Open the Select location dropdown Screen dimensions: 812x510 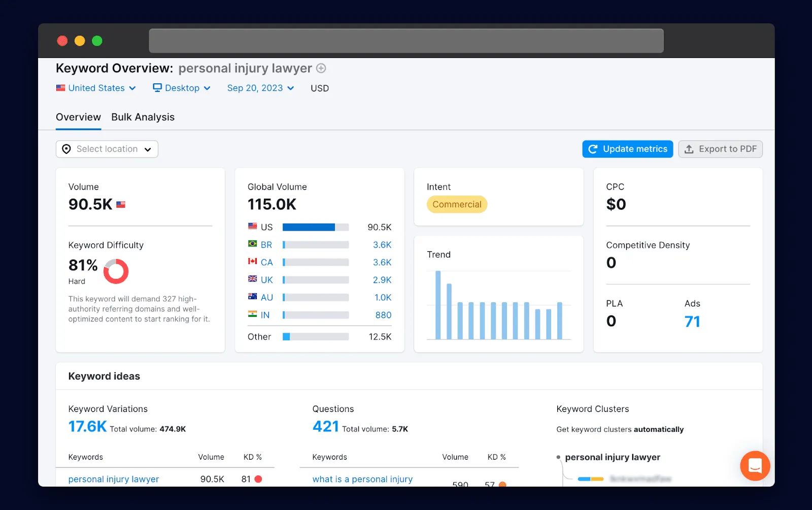coord(107,149)
